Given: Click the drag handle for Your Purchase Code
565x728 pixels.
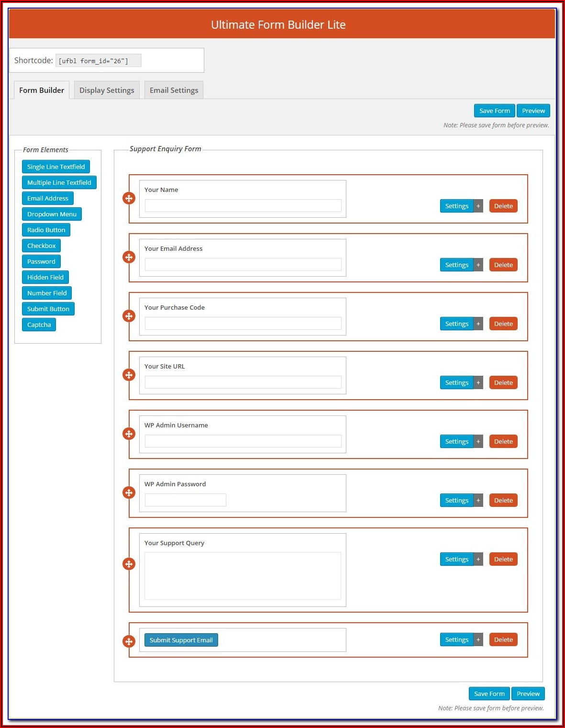Looking at the screenshot, I should (129, 316).
